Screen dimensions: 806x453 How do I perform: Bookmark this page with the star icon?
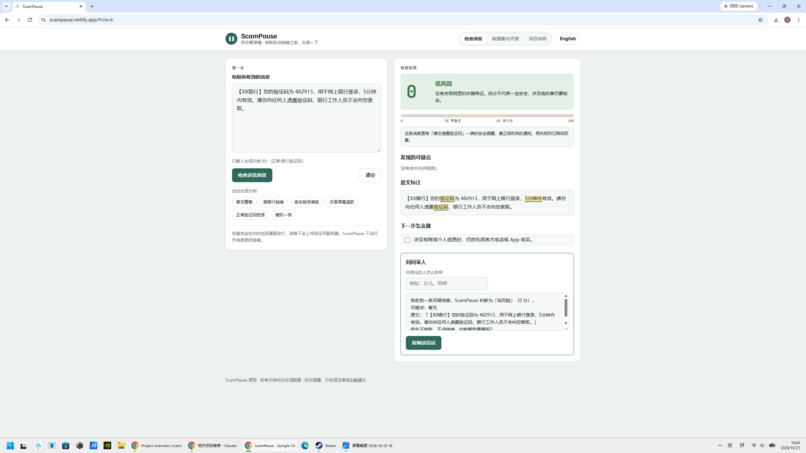tap(760, 20)
